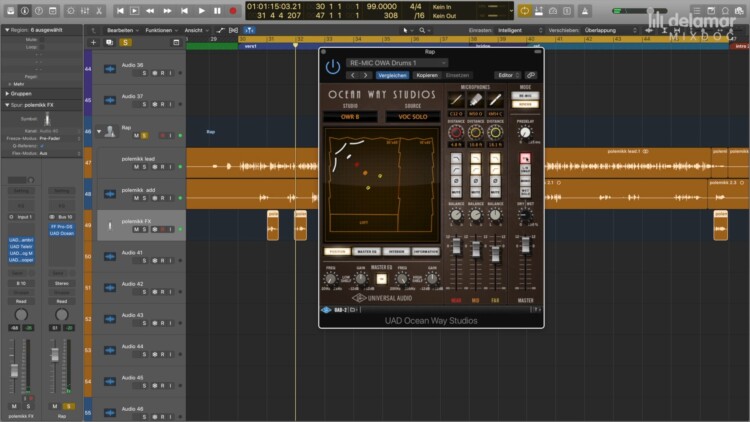
Task: Select the OWR B studio field
Action: (x=350, y=117)
